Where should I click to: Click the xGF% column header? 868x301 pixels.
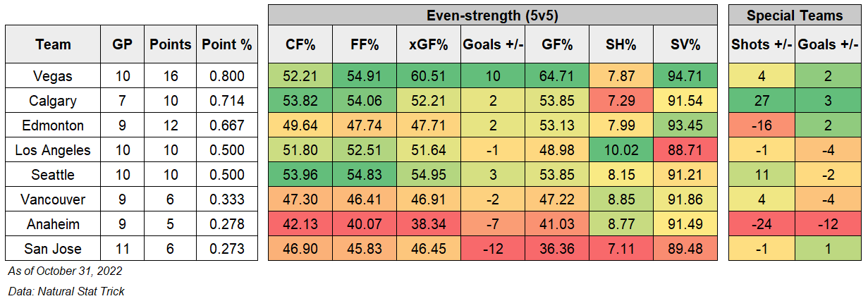(x=429, y=44)
